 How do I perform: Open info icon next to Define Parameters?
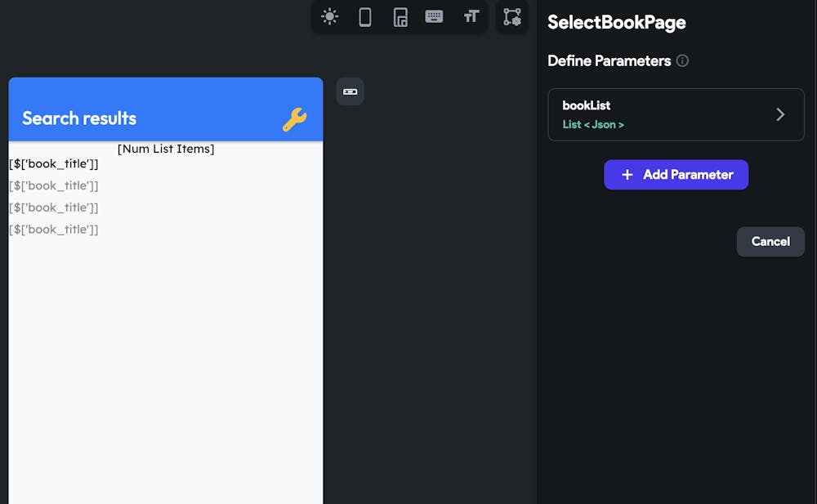pos(682,61)
